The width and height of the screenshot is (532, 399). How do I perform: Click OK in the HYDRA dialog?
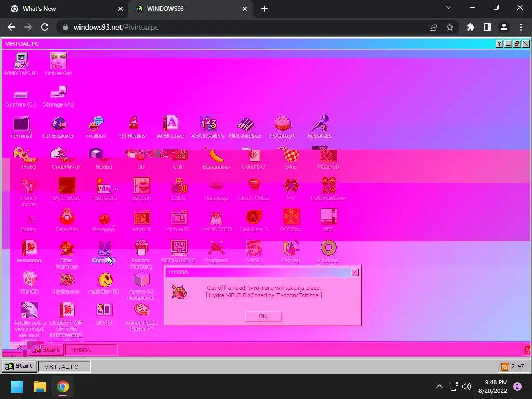click(x=263, y=316)
